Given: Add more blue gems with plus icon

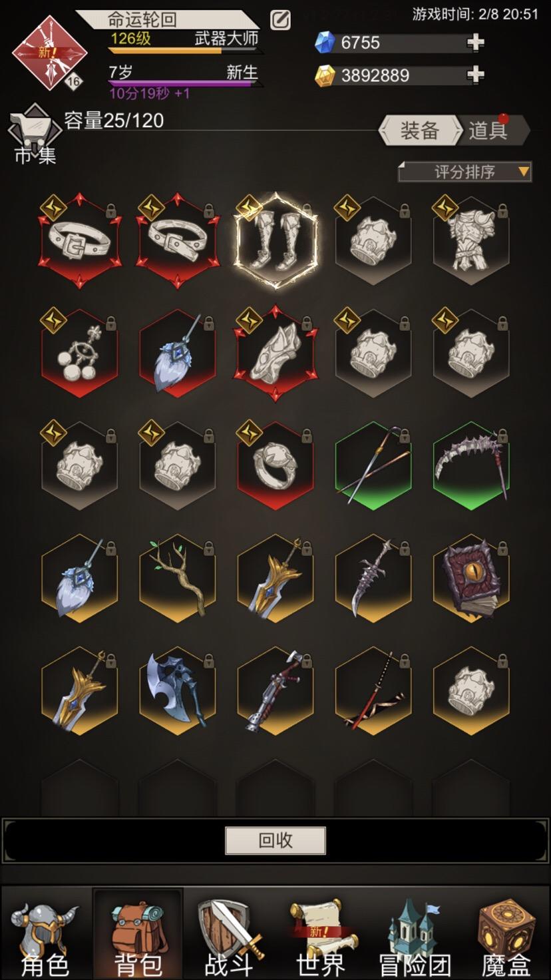Looking at the screenshot, I should 475,43.
